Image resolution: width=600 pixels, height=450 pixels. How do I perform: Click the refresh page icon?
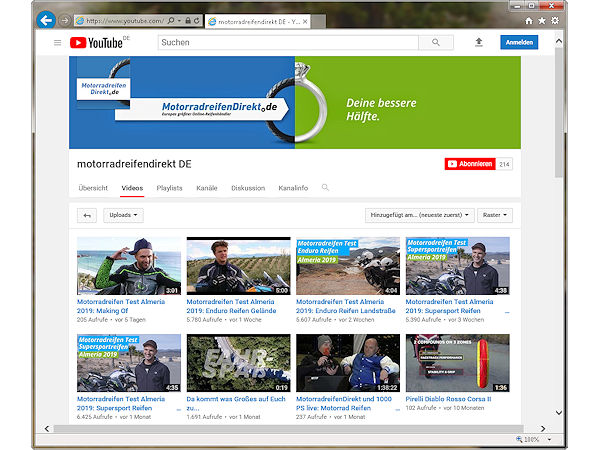pyautogui.click(x=197, y=21)
